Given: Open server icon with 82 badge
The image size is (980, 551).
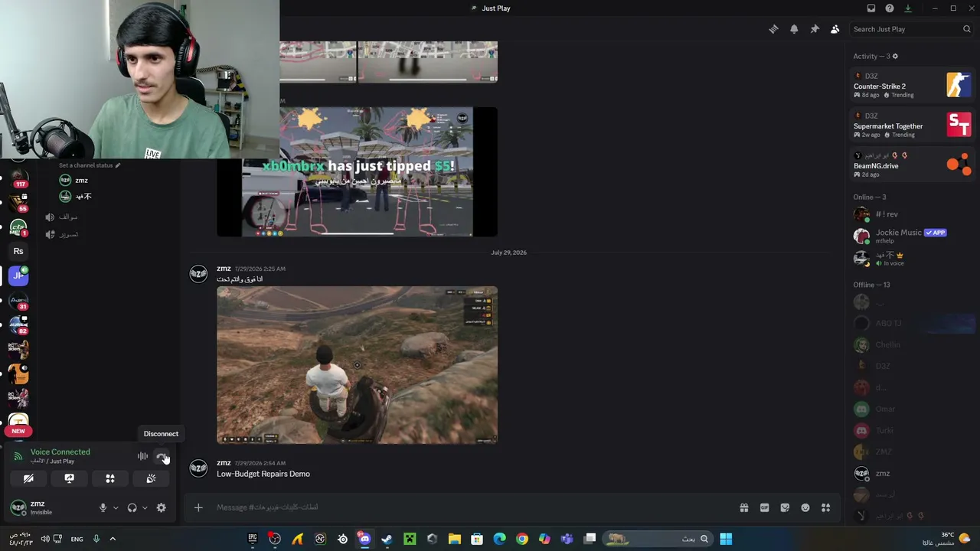Looking at the screenshot, I should point(18,325).
